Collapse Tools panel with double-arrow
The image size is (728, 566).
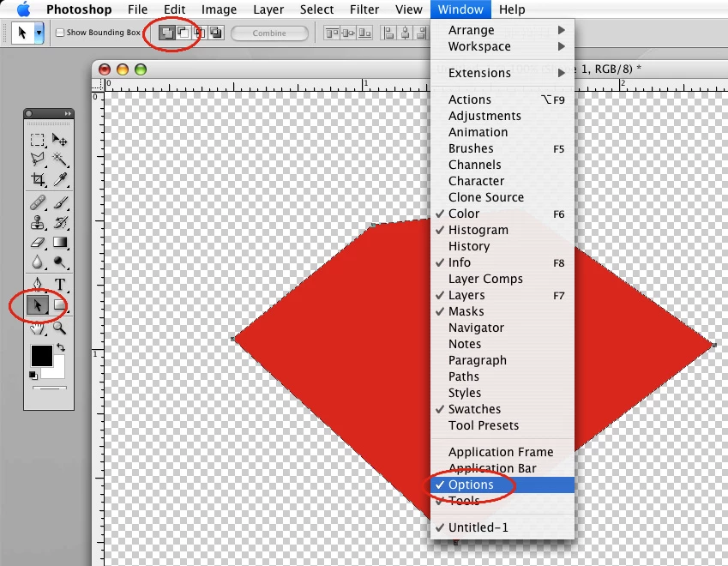click(x=68, y=113)
